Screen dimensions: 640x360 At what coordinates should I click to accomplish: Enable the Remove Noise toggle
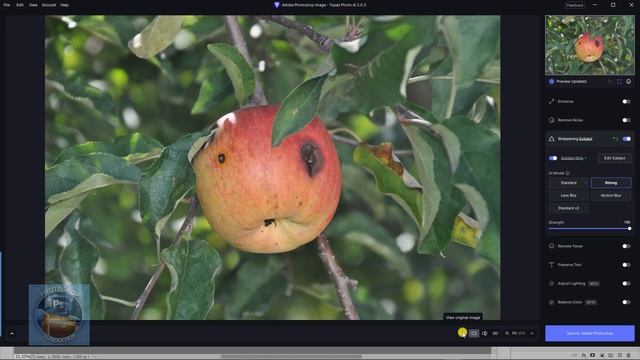click(626, 120)
